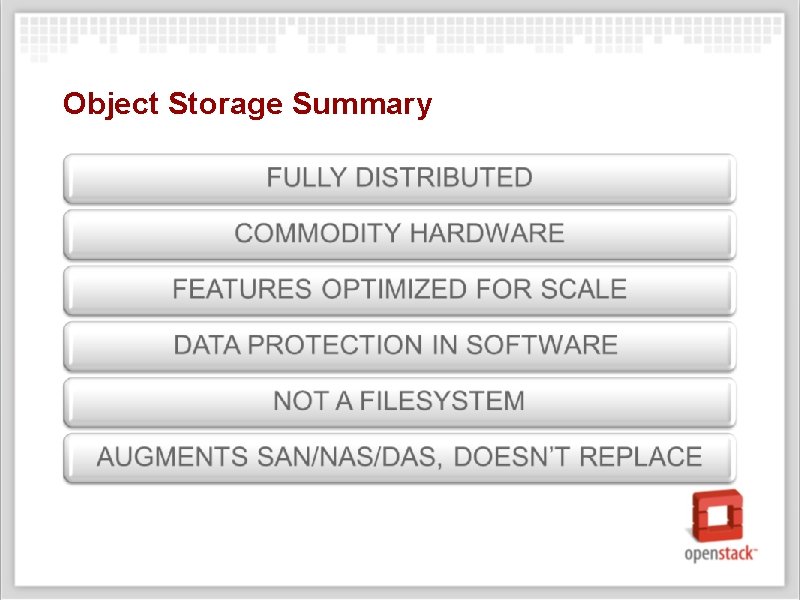Click the word Object in the title
The width and height of the screenshot is (800, 600).
point(111,105)
